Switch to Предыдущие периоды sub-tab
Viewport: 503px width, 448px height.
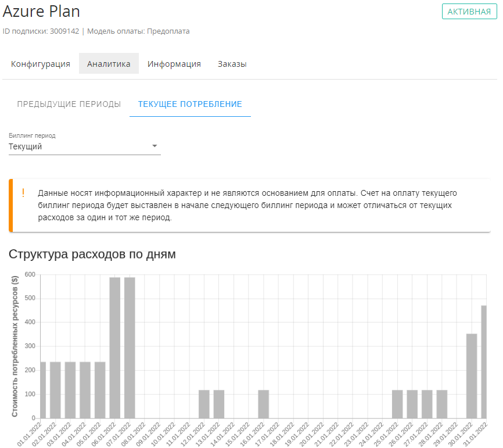click(69, 104)
